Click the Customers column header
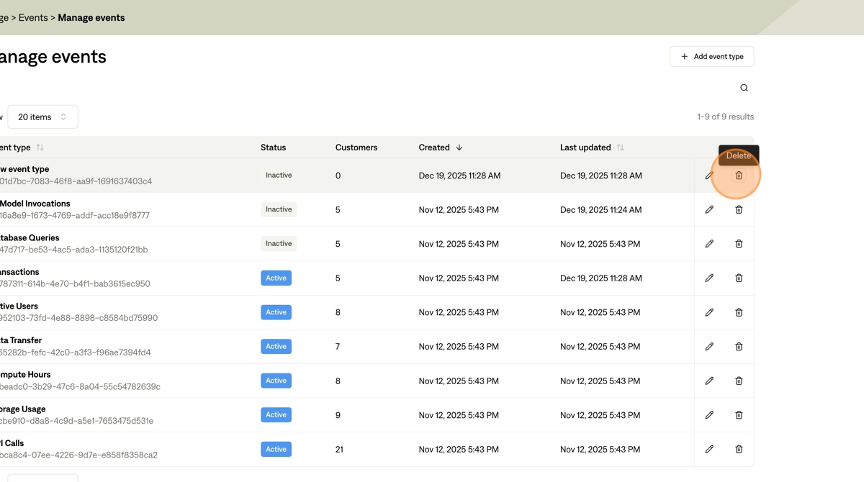Screen dimensions: 864x482 [x=356, y=148]
